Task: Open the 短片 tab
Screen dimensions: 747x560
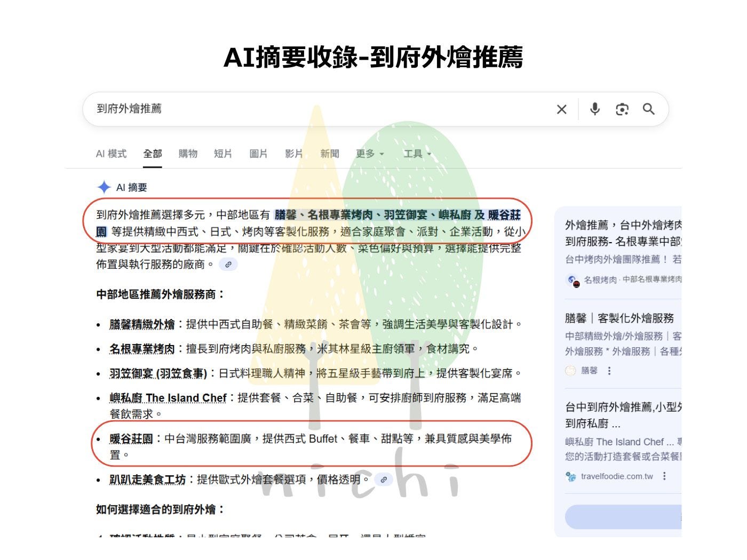Action: (x=223, y=154)
